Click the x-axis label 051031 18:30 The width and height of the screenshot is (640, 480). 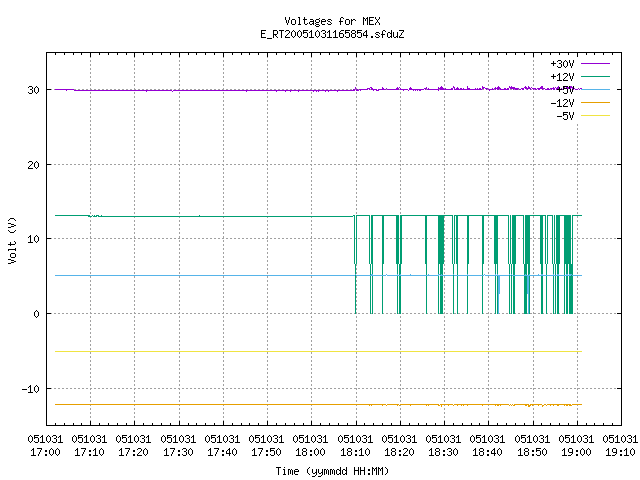pyautogui.click(x=444, y=446)
